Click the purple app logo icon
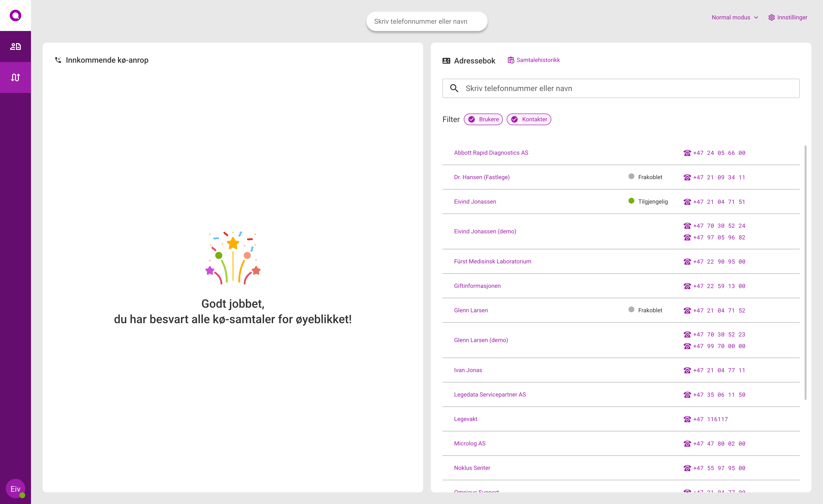 (15, 15)
